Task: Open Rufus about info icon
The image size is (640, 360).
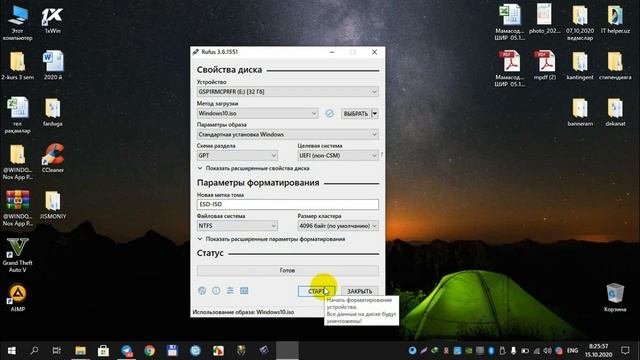Action: (x=216, y=291)
